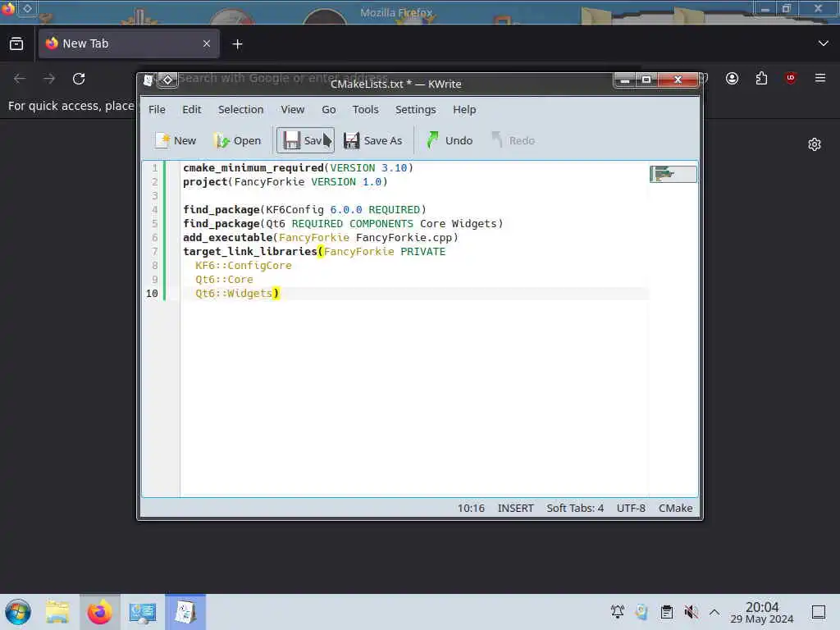840x630 pixels.
Task: Open the Go menu
Action: point(328,109)
